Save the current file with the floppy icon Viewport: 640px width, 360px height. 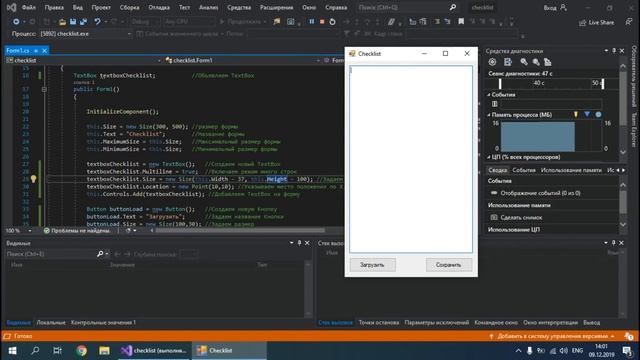click(73, 22)
